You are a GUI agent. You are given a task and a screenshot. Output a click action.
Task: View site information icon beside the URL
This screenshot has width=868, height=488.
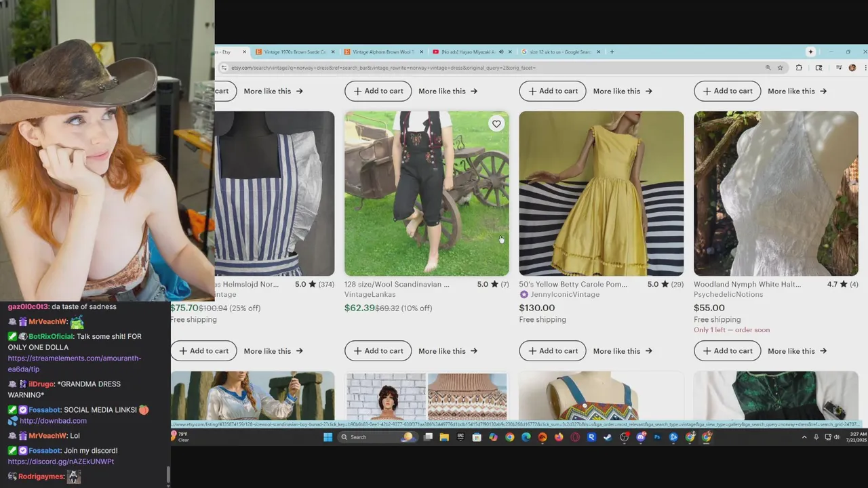[x=224, y=68]
